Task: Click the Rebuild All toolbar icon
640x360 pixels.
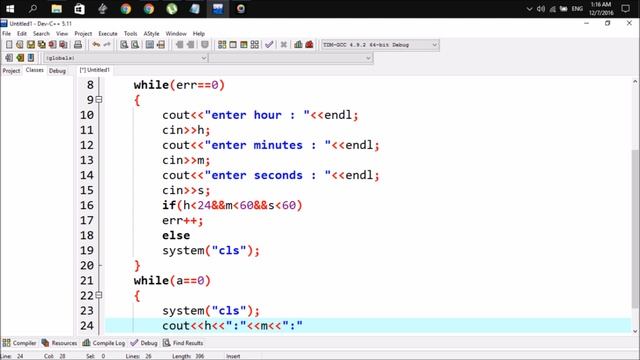Action: pyautogui.click(x=255, y=45)
